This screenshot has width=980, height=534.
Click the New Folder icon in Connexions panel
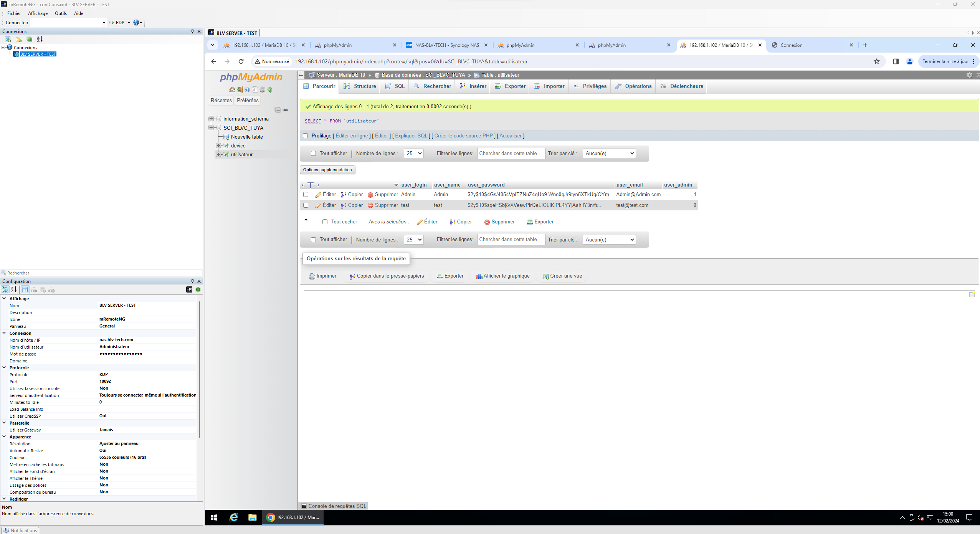pos(18,39)
